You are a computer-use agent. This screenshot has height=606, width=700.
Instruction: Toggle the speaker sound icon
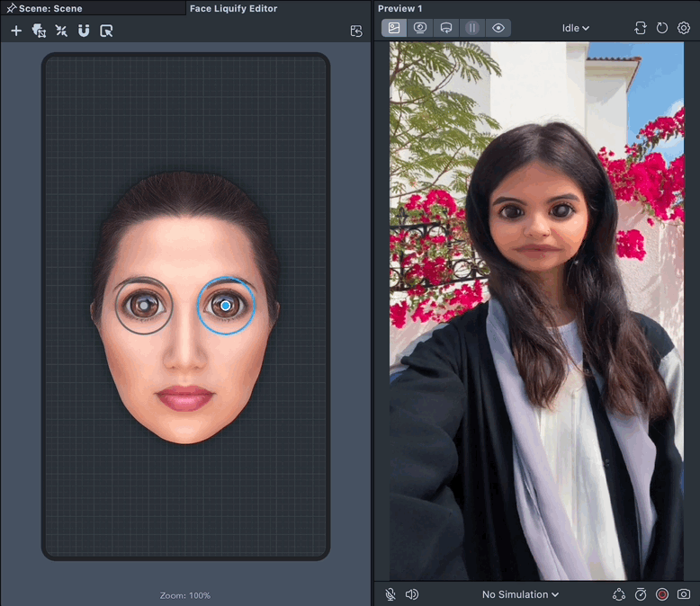coord(412,594)
